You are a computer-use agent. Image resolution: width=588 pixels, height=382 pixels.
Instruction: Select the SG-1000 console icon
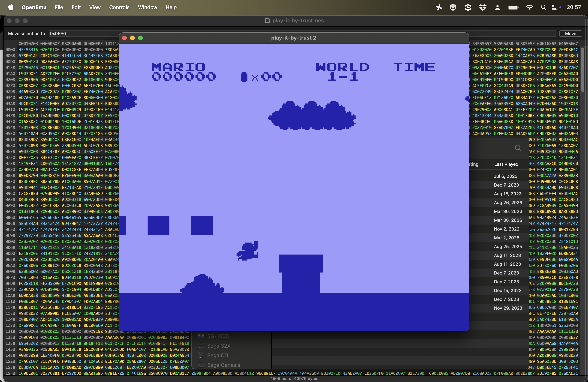(201, 336)
